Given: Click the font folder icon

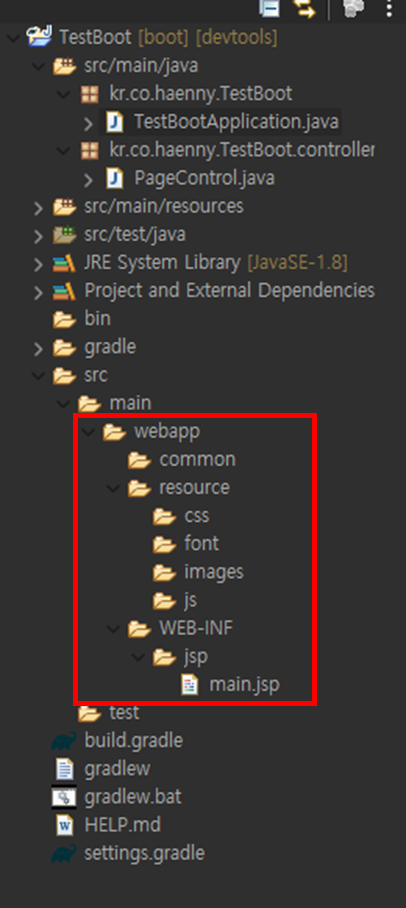Looking at the screenshot, I should [x=164, y=544].
